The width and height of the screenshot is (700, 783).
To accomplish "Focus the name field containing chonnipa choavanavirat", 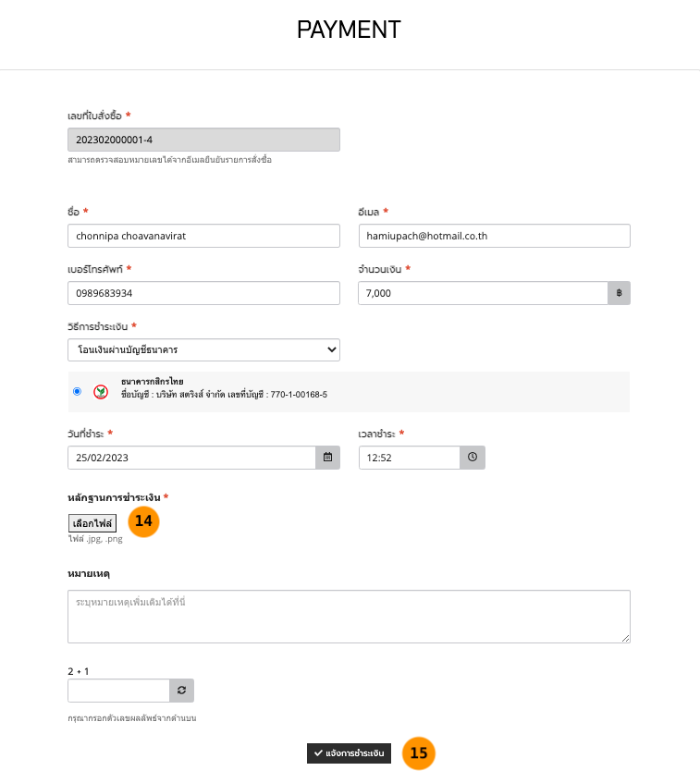I will (203, 237).
